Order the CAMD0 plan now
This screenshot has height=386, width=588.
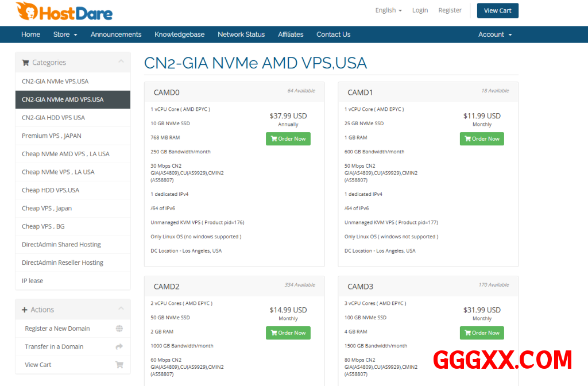pyautogui.click(x=288, y=138)
